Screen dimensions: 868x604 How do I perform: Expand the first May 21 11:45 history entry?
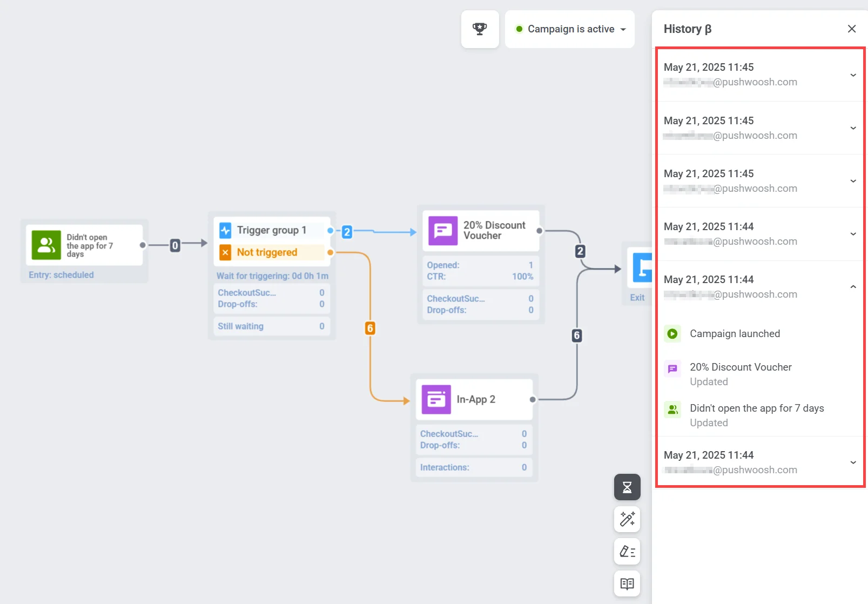pyautogui.click(x=853, y=75)
